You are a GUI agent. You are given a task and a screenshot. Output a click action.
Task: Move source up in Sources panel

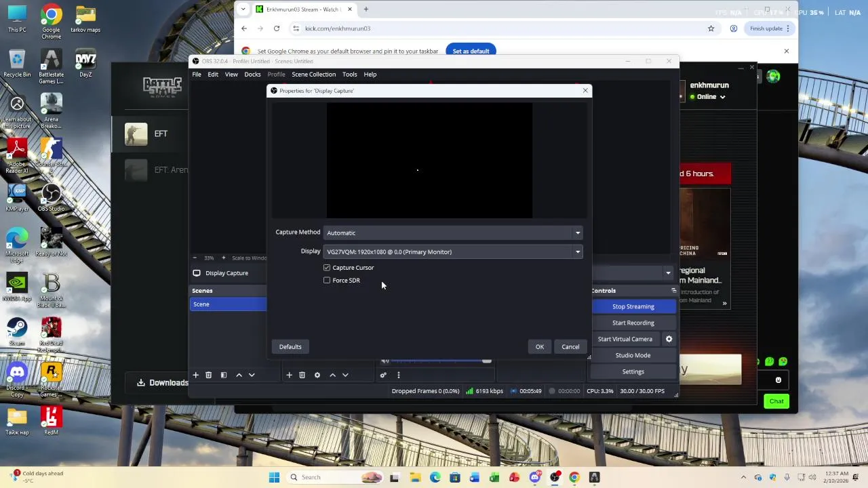(332, 375)
